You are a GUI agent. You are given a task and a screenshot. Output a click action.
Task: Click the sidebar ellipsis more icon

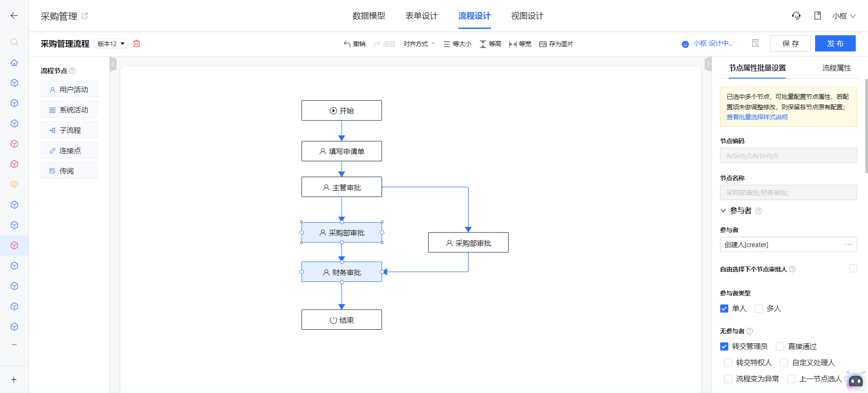(14, 345)
